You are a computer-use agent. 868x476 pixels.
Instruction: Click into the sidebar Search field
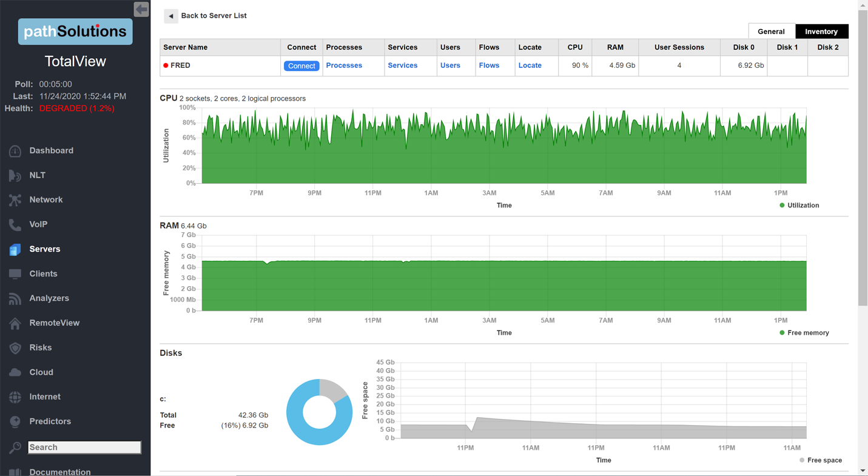pos(84,448)
